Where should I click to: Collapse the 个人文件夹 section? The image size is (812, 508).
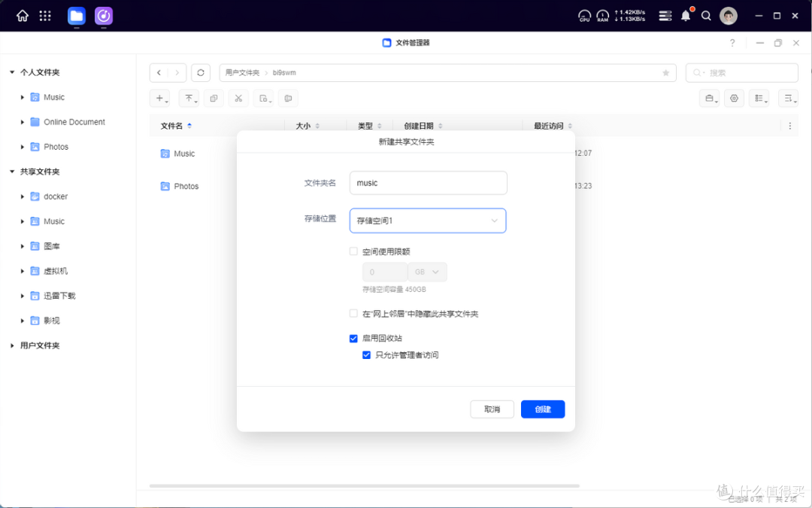(12, 72)
